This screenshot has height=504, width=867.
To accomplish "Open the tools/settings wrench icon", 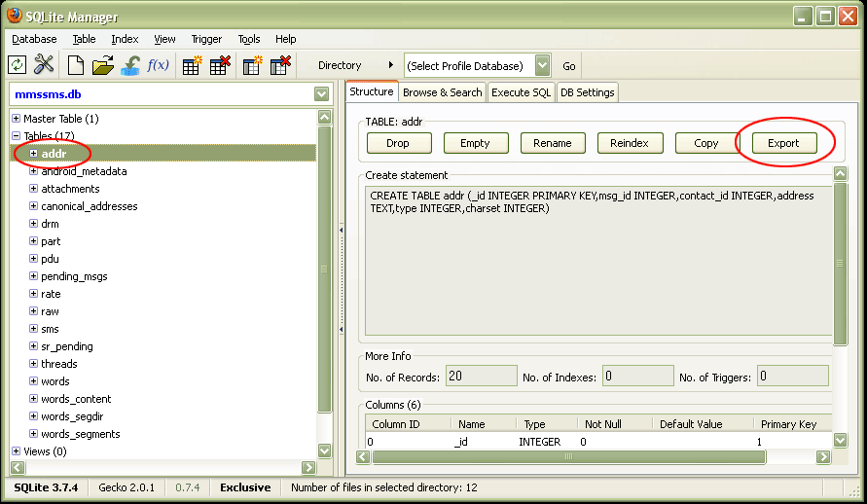I will [44, 64].
